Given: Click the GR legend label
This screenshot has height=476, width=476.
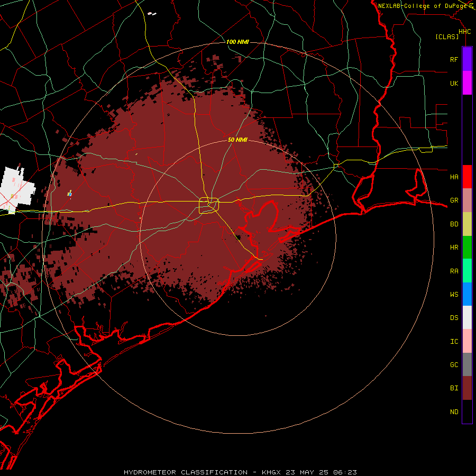Looking at the screenshot, I should point(454,200).
